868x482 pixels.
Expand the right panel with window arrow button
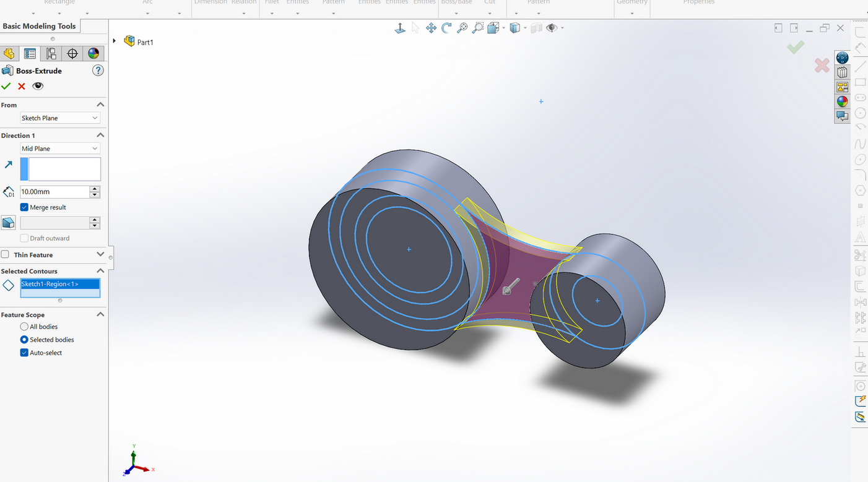click(794, 28)
